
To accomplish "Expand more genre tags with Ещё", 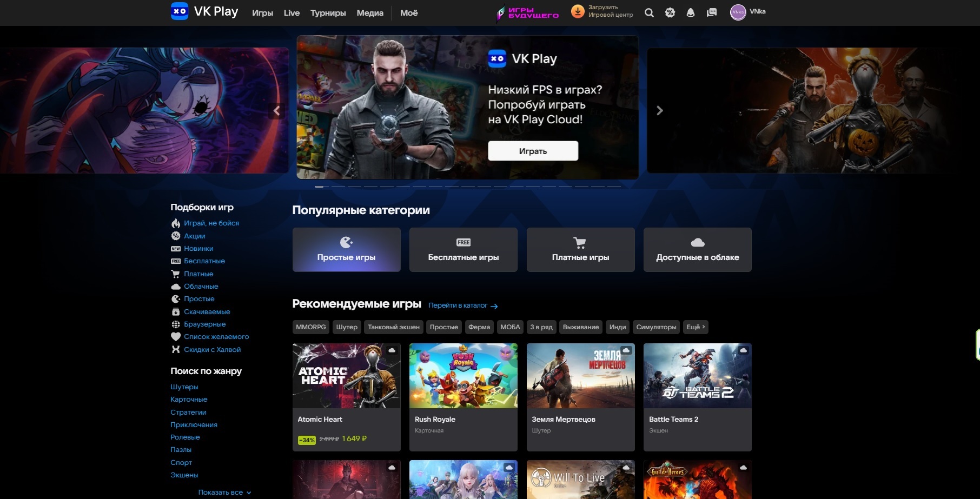I will (696, 327).
